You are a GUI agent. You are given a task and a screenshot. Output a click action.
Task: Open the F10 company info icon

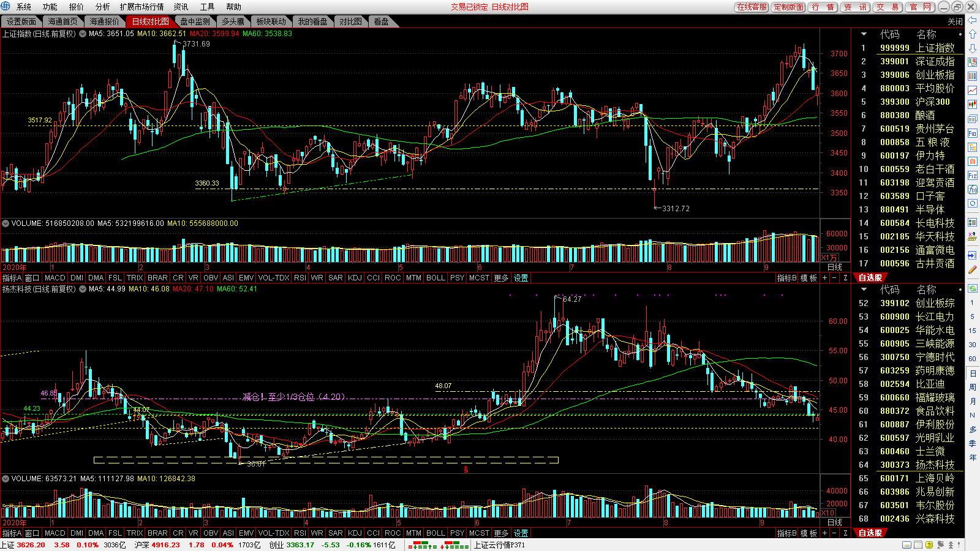pos(972,133)
